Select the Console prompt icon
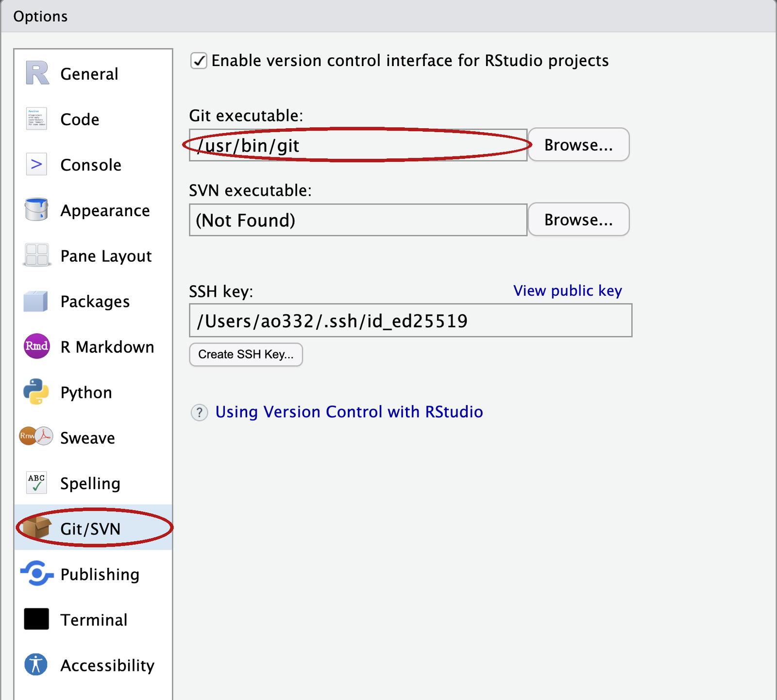 click(x=36, y=165)
